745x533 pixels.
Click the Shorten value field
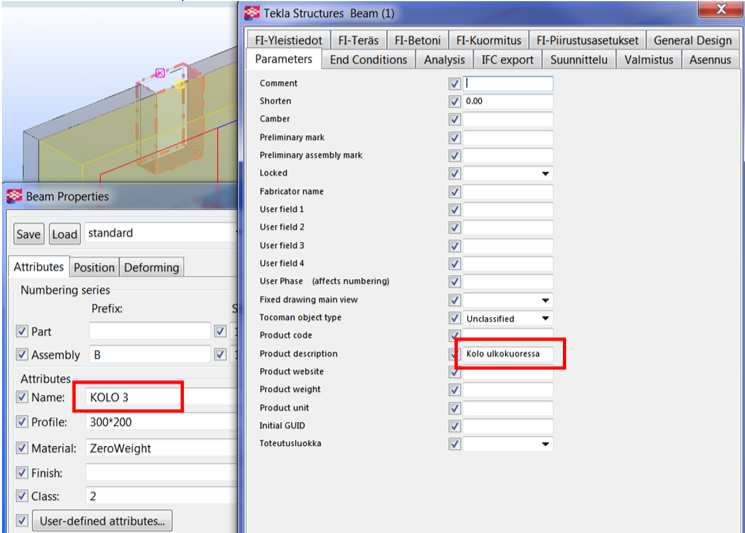(508, 101)
